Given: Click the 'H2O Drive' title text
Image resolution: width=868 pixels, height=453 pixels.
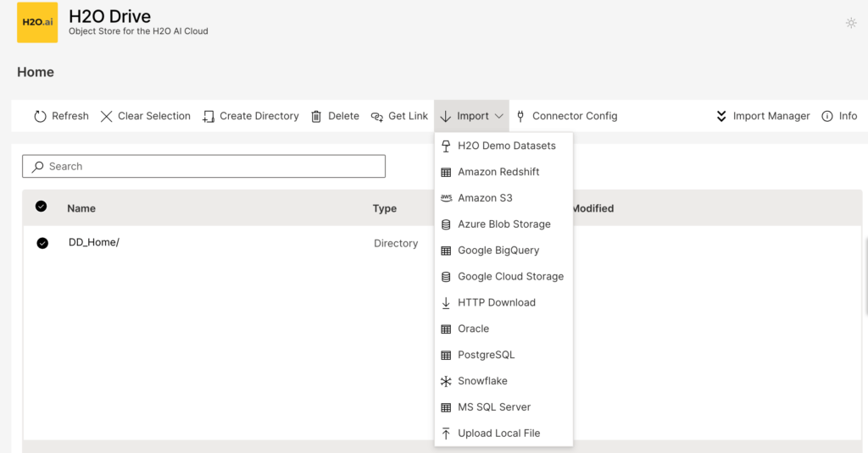Looking at the screenshot, I should [109, 16].
